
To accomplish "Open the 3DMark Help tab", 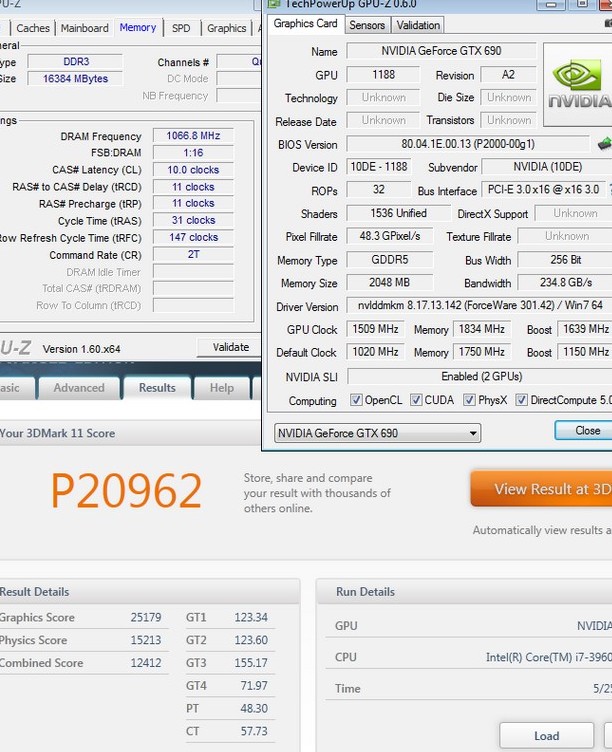I will pyautogui.click(x=222, y=388).
